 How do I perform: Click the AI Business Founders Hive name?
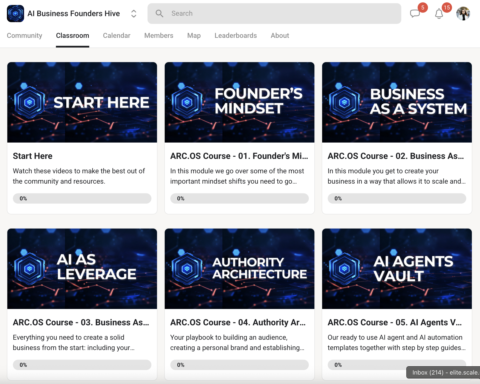click(74, 13)
